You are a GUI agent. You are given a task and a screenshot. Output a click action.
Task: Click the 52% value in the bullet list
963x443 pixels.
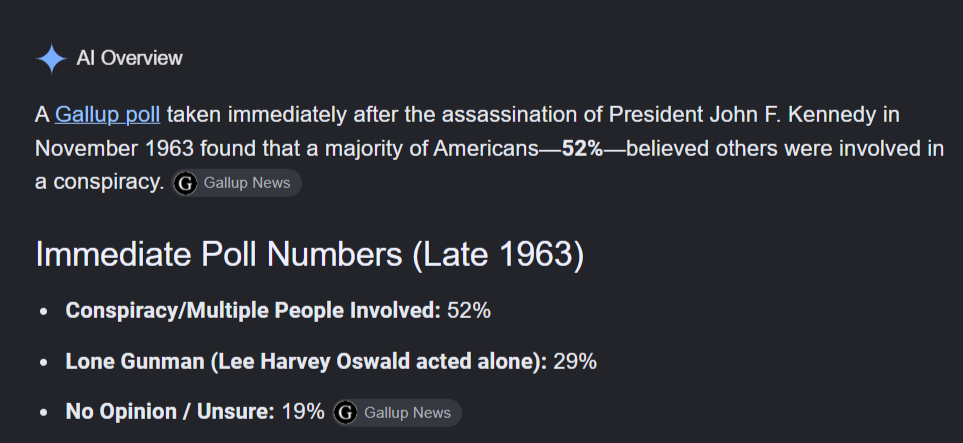(469, 310)
